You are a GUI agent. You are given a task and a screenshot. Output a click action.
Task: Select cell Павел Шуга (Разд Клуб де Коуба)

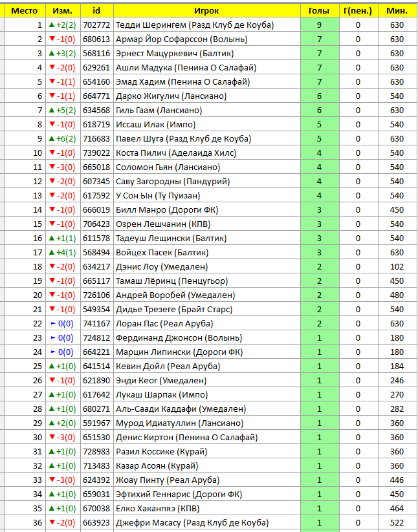pyautogui.click(x=207, y=139)
